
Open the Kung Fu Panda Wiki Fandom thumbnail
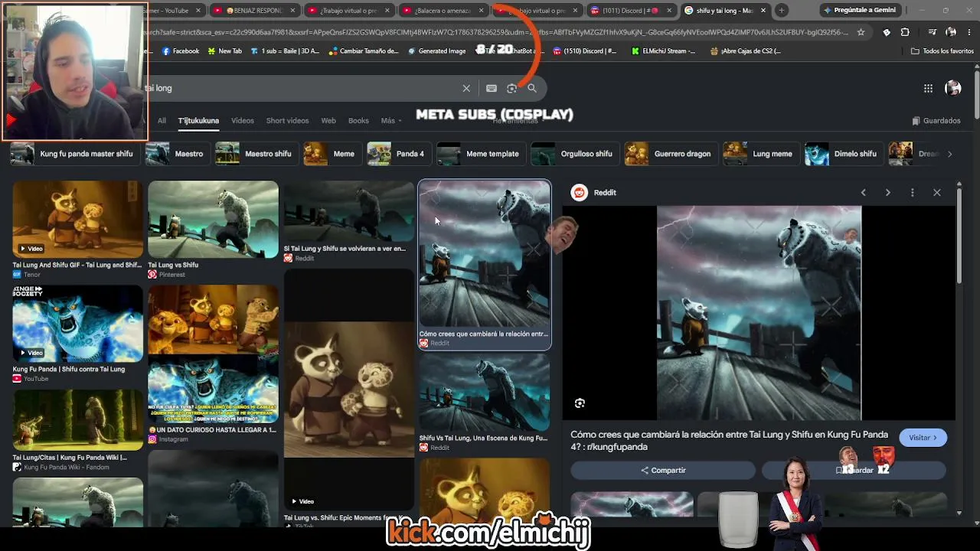[x=77, y=420]
